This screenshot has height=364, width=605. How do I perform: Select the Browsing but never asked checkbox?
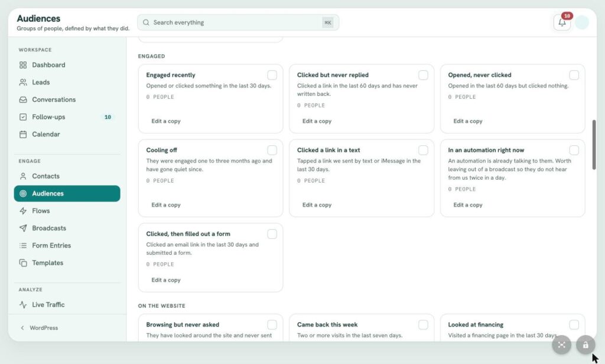tap(272, 324)
